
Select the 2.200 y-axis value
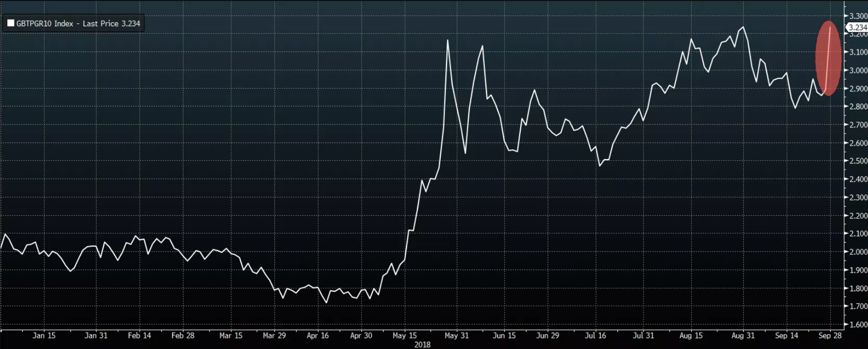(858, 215)
